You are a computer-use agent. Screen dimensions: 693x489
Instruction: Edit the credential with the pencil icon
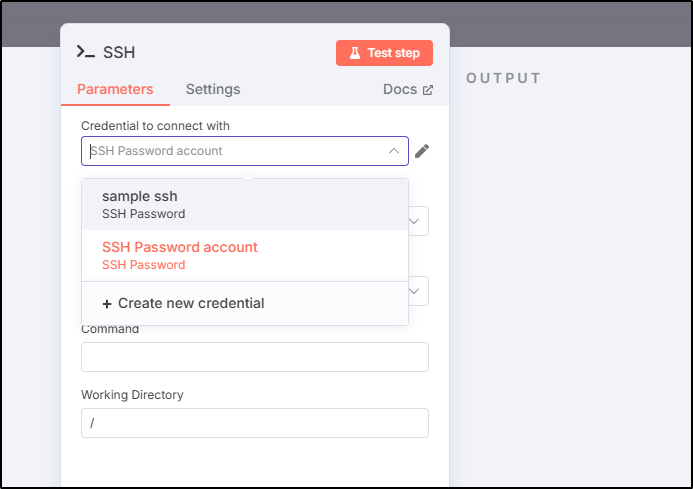tap(422, 151)
